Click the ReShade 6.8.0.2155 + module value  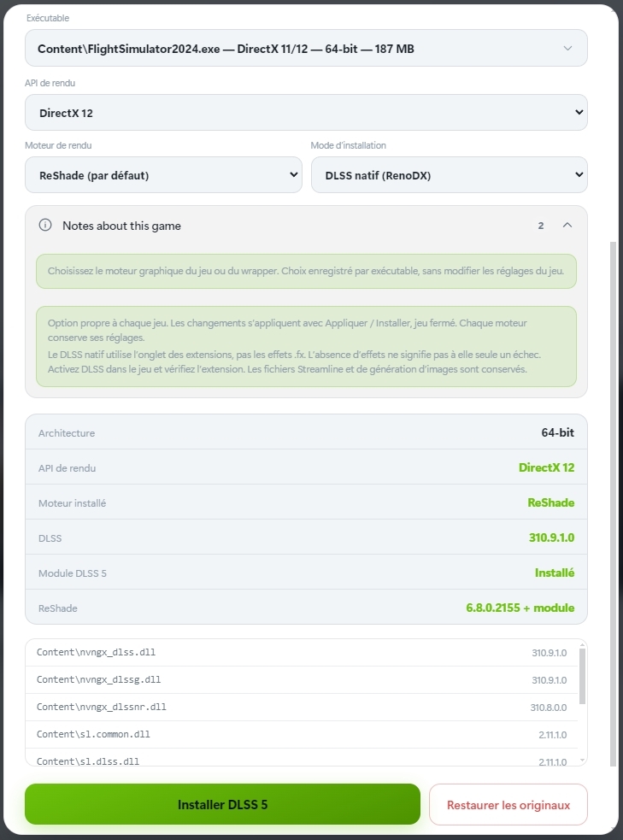click(x=520, y=608)
